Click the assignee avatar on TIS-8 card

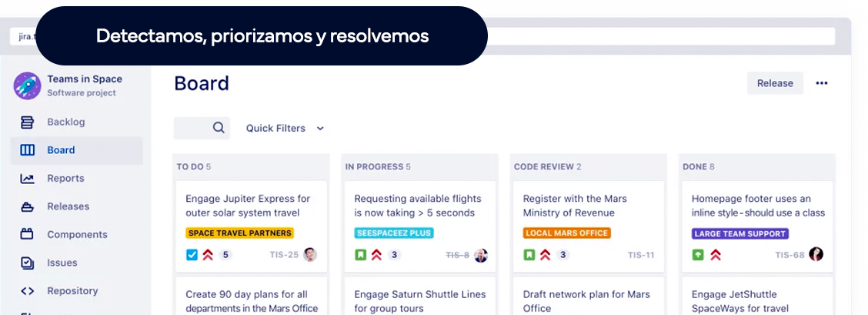(x=480, y=255)
